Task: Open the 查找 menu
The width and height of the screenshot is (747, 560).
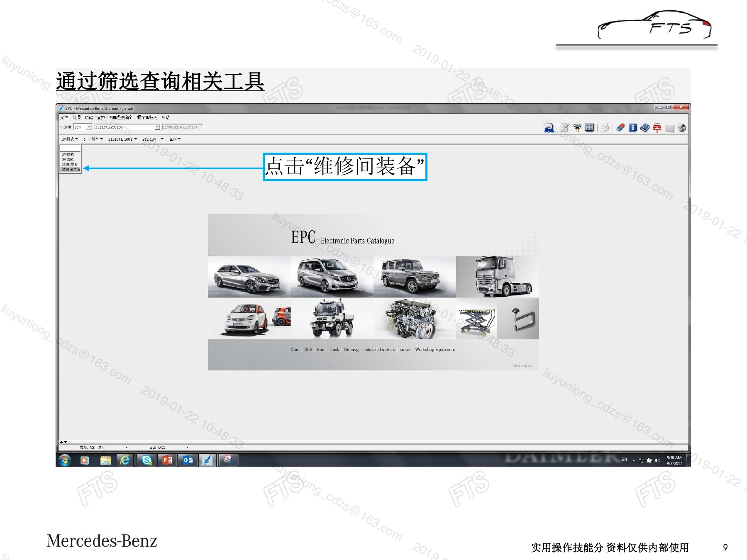Action: pyautogui.click(x=101, y=117)
